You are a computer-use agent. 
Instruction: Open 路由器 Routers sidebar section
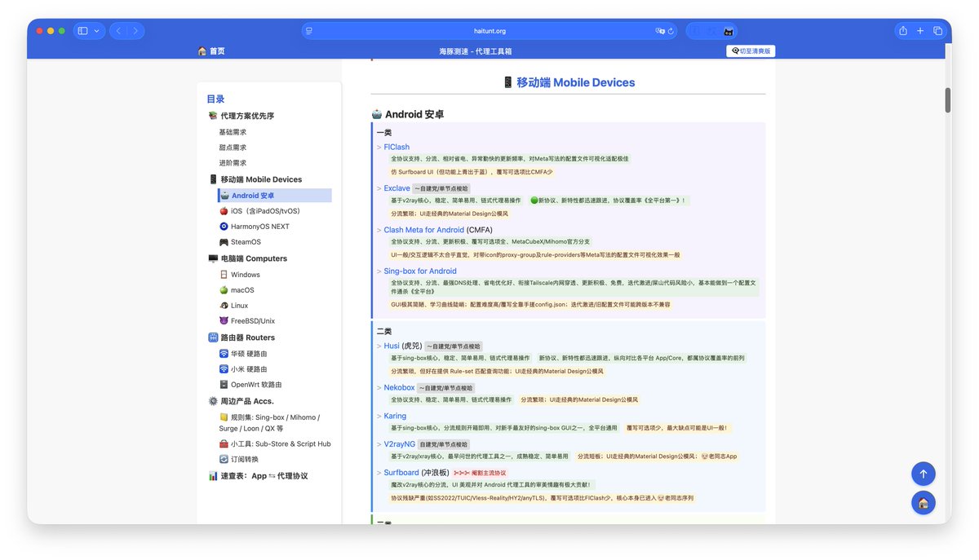tap(241, 337)
